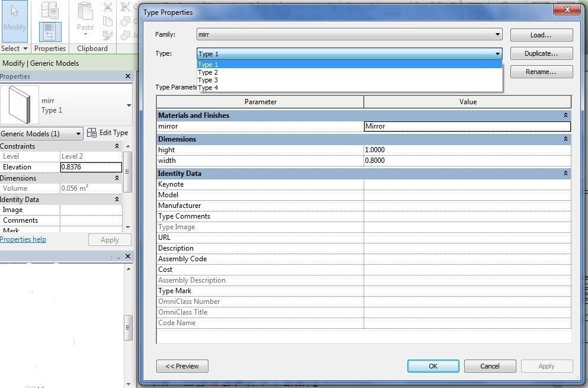Select the Cost parameter row

click(364, 270)
